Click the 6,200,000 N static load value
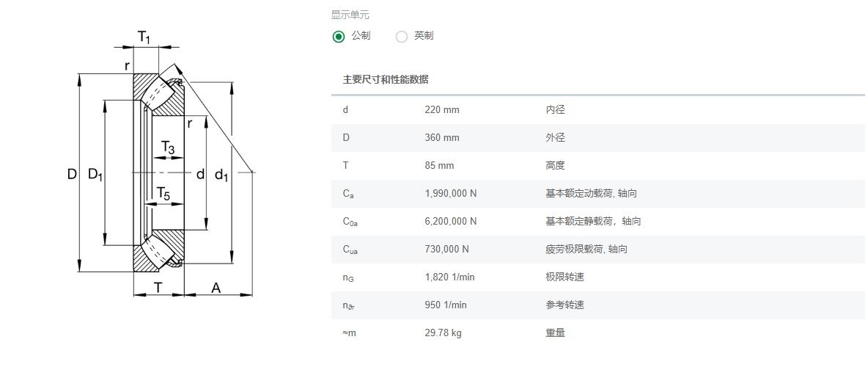 [451, 221]
